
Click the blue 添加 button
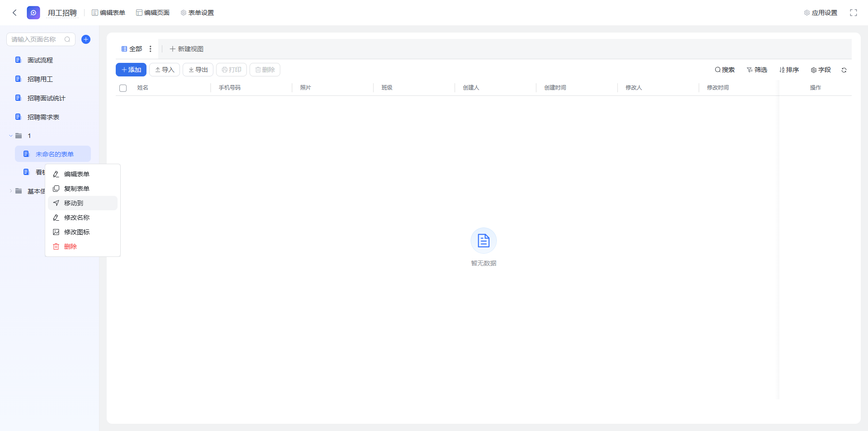131,70
